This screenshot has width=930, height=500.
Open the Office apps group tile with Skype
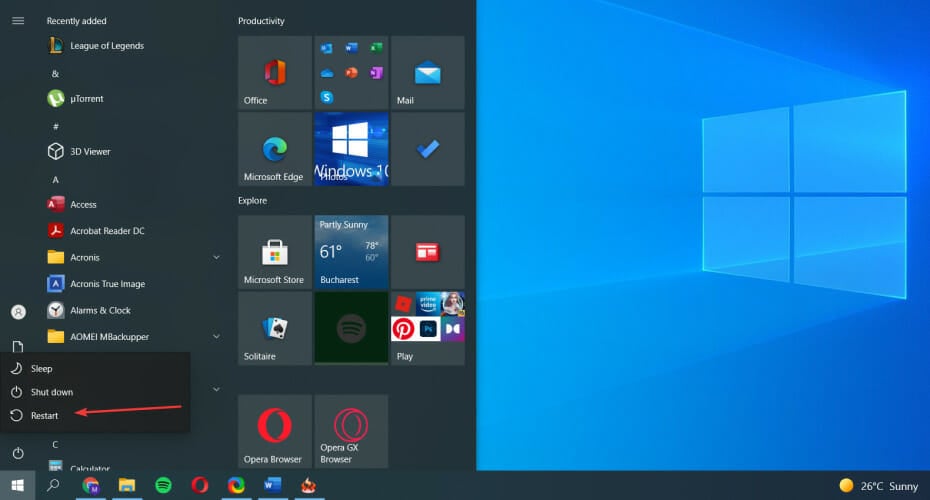tap(351, 72)
